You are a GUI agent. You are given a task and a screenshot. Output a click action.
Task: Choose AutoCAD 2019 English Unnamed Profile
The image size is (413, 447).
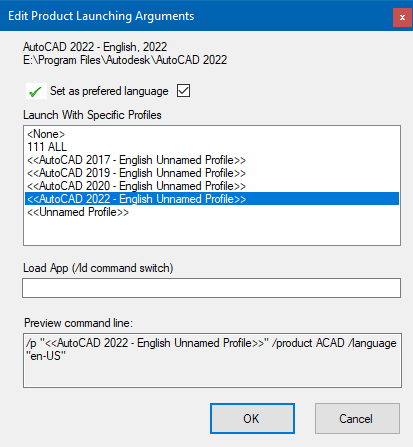pos(136,173)
